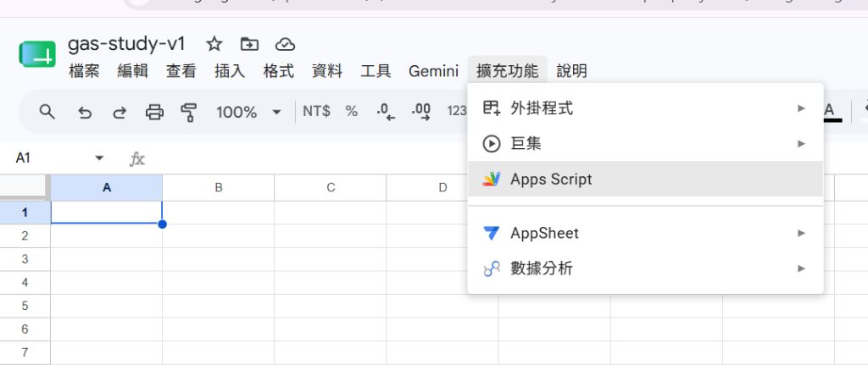
Task: Click cell A1
Action: (x=107, y=213)
